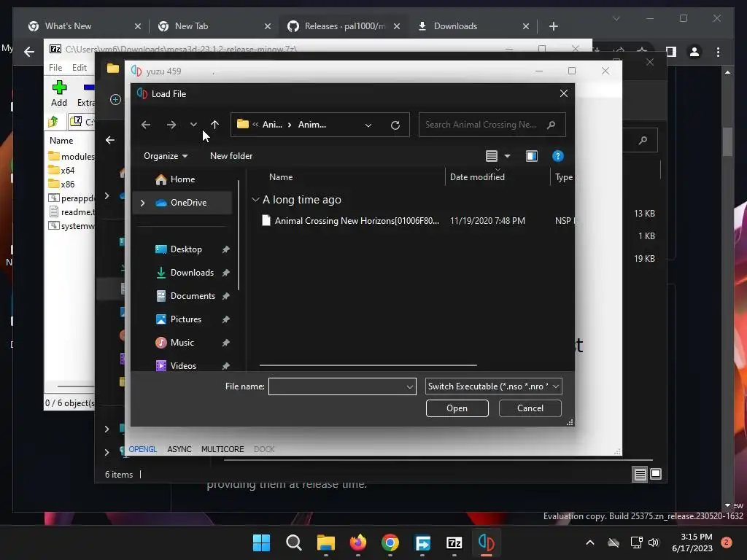Open Desktop quick access folder
Viewport: 747px width, 560px height.
[x=179, y=249]
